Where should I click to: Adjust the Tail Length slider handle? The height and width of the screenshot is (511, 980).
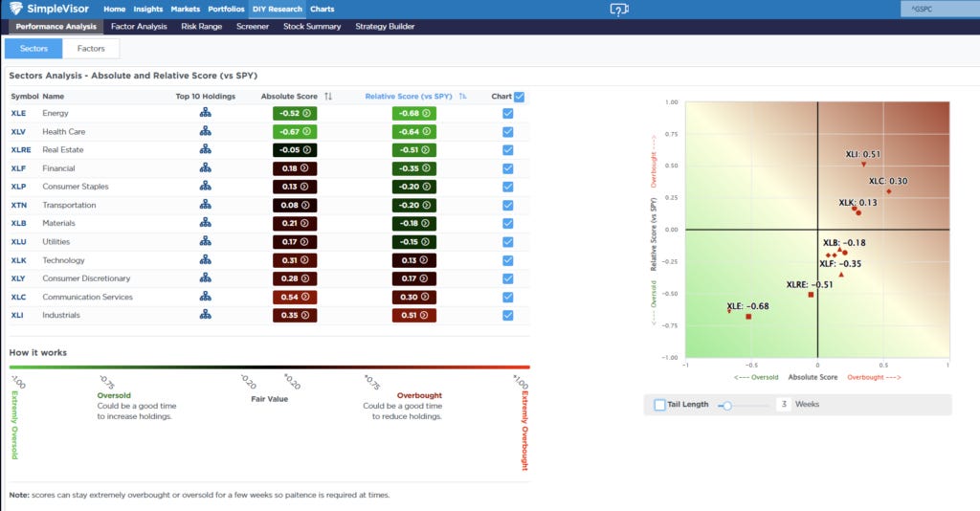click(727, 406)
